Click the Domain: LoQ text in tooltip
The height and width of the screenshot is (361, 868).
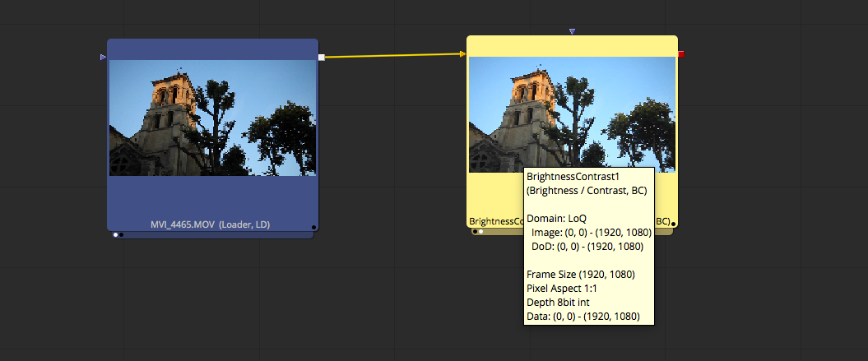coord(556,219)
